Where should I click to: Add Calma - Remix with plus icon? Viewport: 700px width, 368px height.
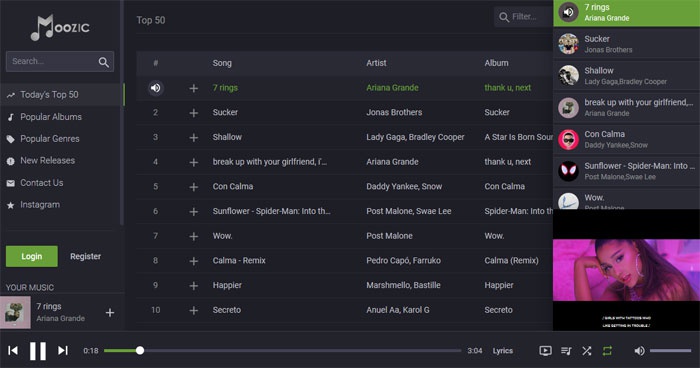(193, 261)
